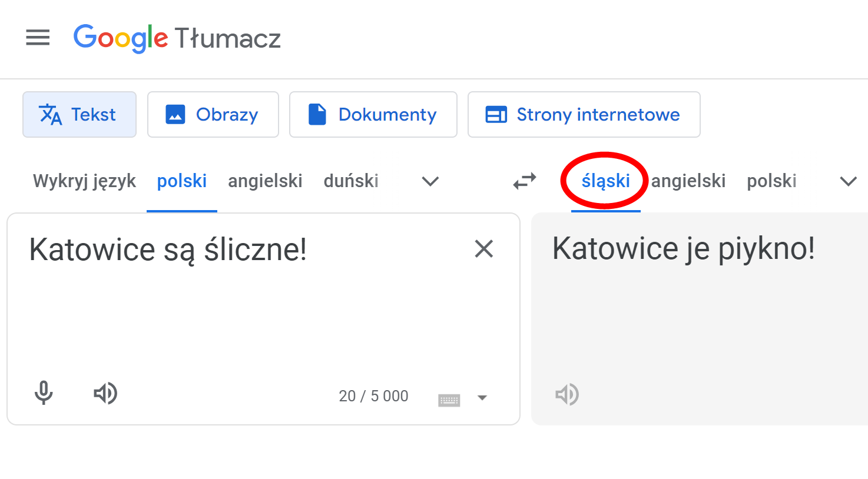Viewport: 868px width, 479px height.
Task: Choose Strony internetowe translation mode
Action: pyautogui.click(x=584, y=114)
